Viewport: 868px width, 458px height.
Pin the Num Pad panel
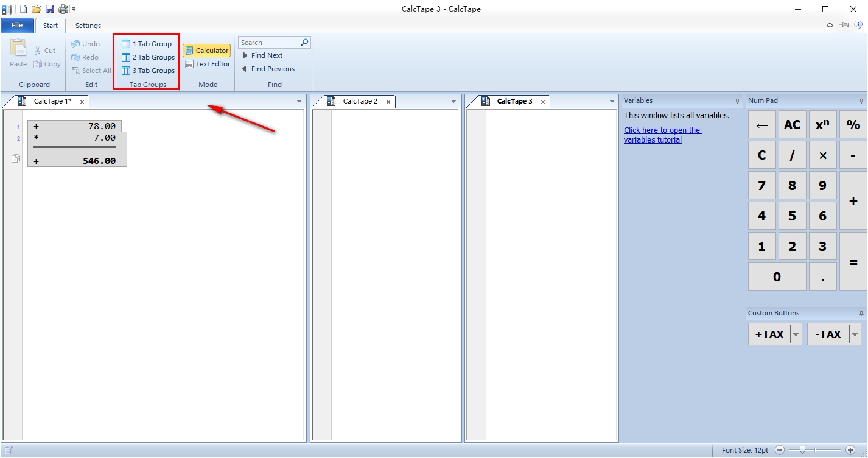(861, 101)
